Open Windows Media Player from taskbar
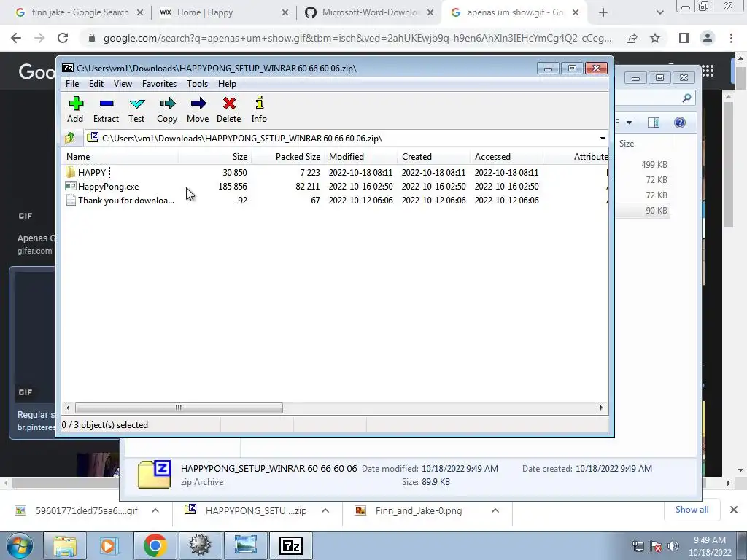747x560 pixels. coord(109,545)
